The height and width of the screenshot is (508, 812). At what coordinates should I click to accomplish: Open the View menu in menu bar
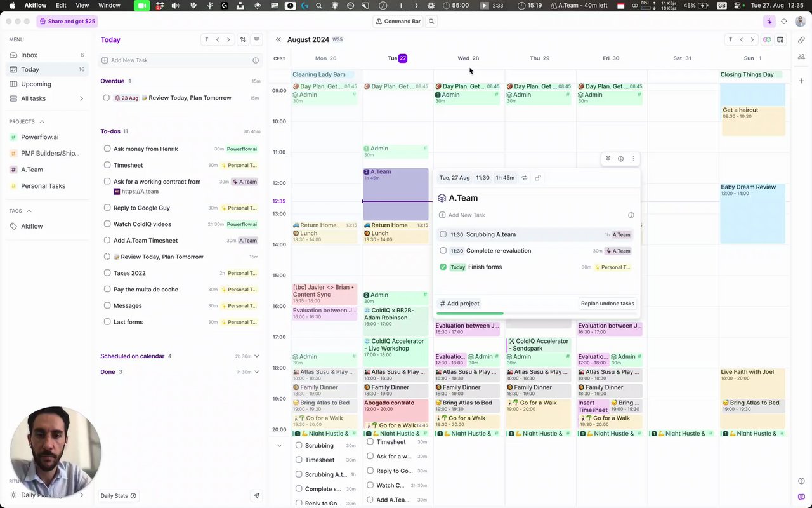82,5
